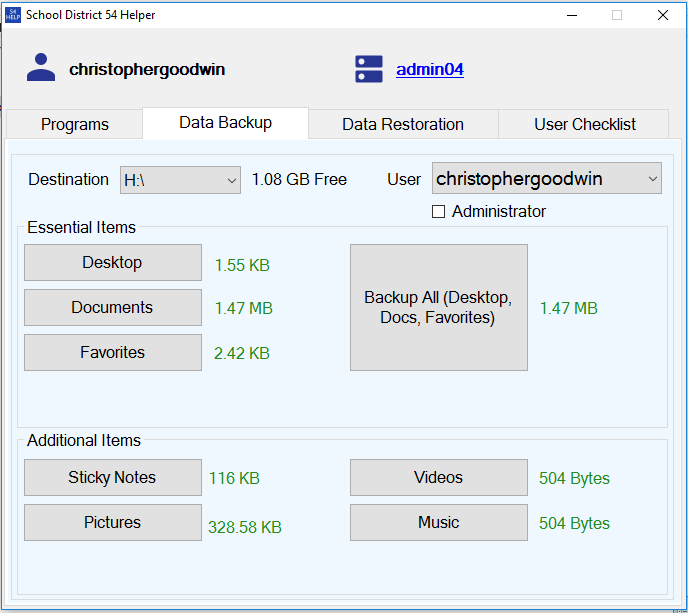Click the Documents backup button

click(x=112, y=308)
